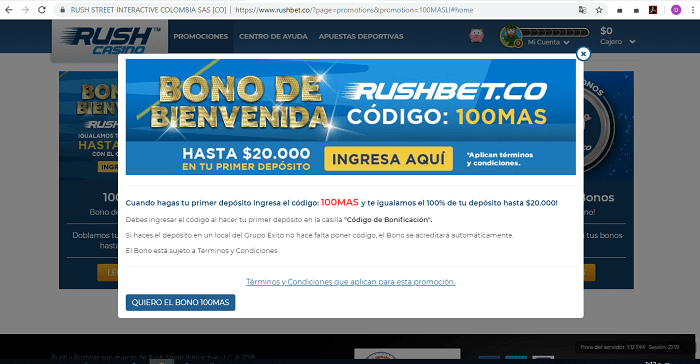Click the red PDF extension icon
The width and height of the screenshot is (700, 364).
pos(653,10)
